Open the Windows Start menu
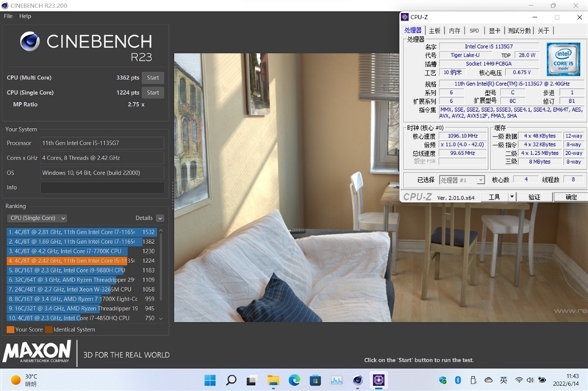The width and height of the screenshot is (588, 391). click(x=210, y=380)
